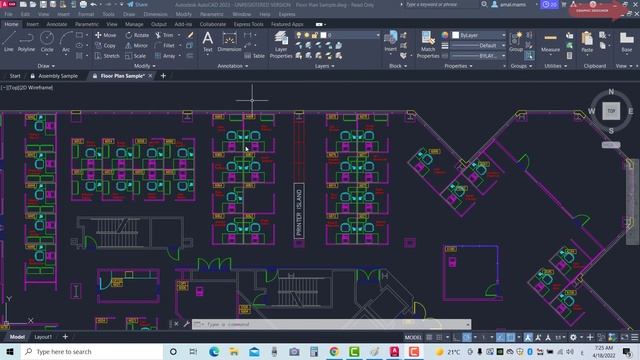The width and height of the screenshot is (640, 360).
Task: Click the Share button
Action: pos(138,4)
